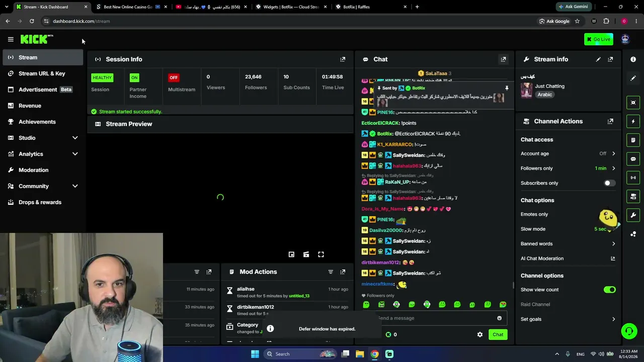Switch Stream Preview to theater mode
This screenshot has height=362, width=644.
306,254
